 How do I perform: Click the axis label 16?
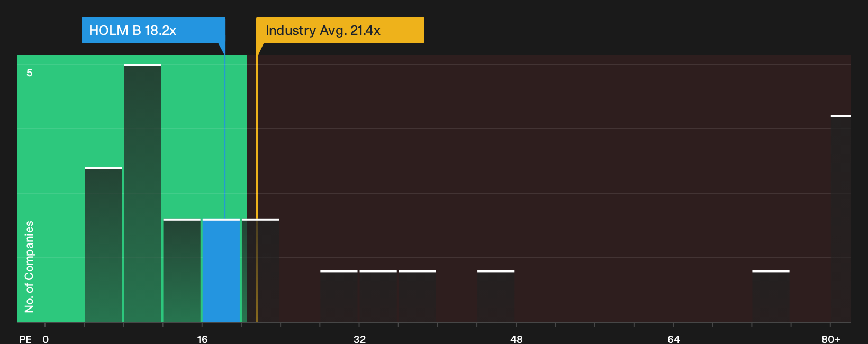pyautogui.click(x=202, y=339)
